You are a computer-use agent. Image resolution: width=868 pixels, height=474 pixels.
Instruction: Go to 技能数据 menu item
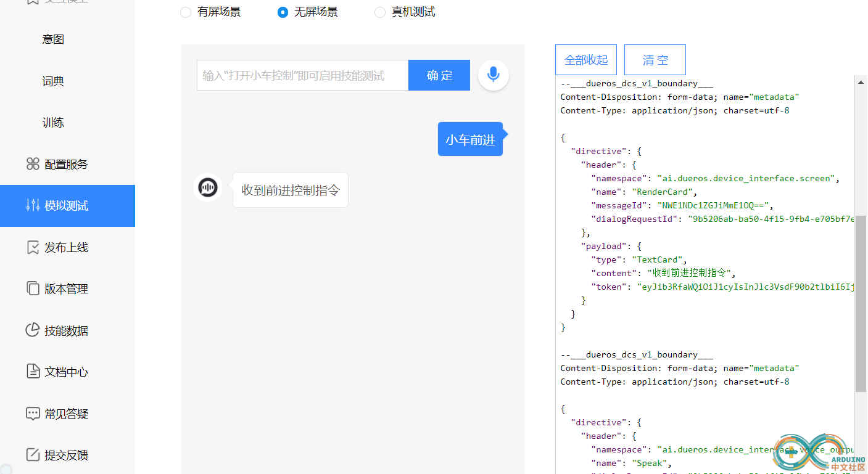tap(67, 330)
